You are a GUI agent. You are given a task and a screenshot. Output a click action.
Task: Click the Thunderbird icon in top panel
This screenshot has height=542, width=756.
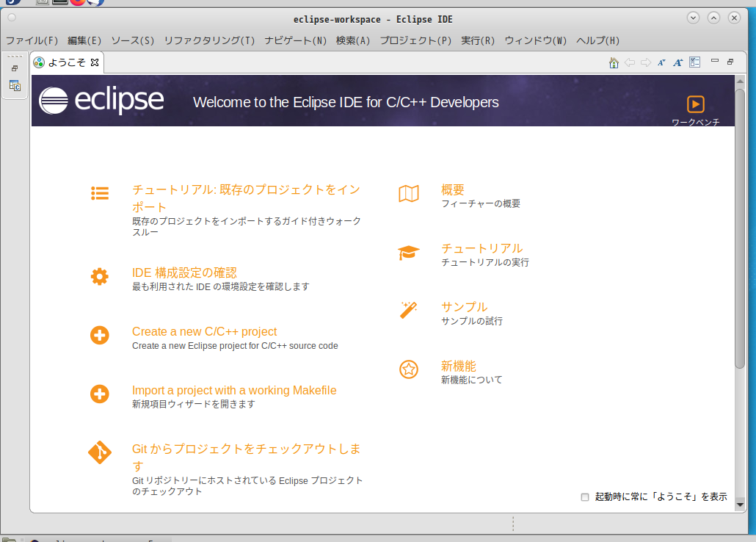point(95,2)
